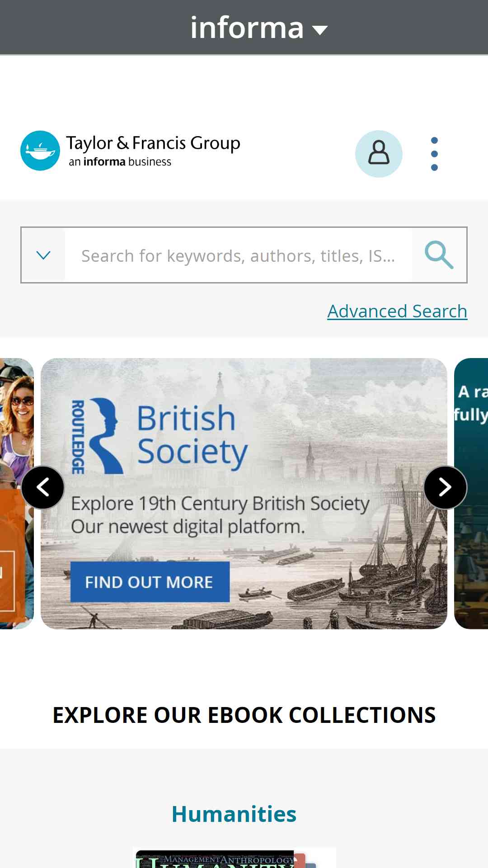Expand the informa top bar dropdown
This screenshot has width=488, height=868.
(x=320, y=30)
